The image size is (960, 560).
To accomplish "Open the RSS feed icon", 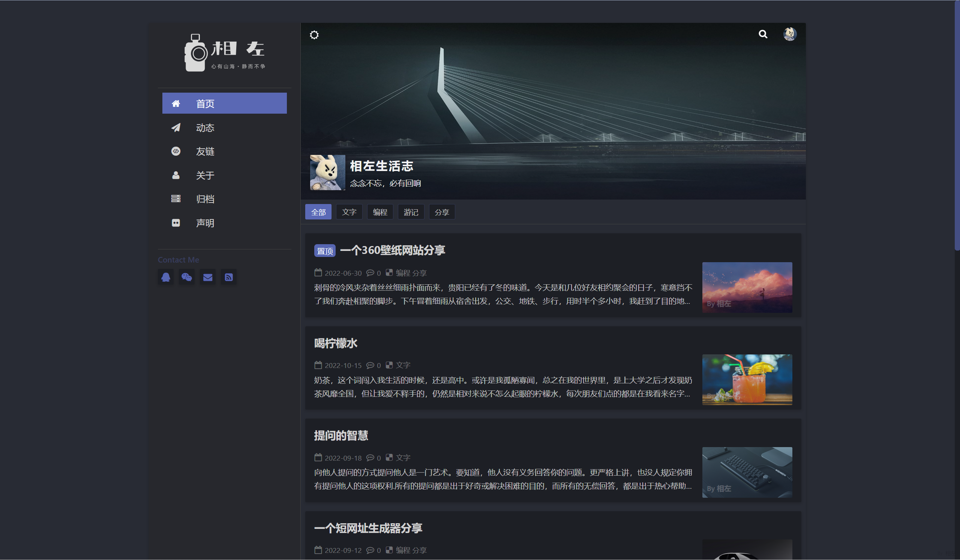I will [229, 277].
